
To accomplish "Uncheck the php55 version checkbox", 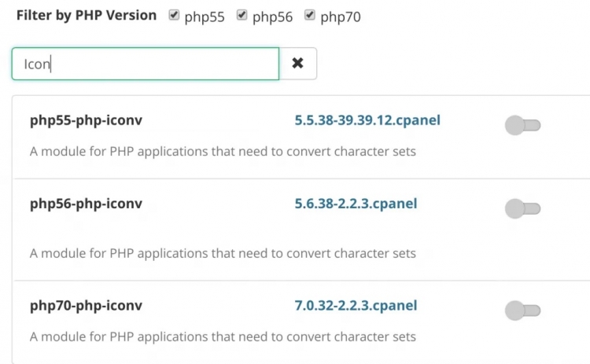I will (x=174, y=15).
